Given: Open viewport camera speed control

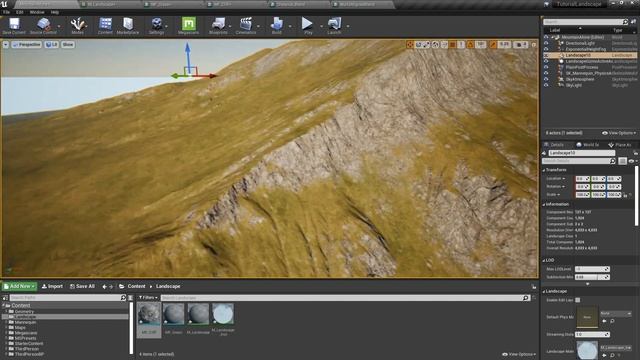Looking at the screenshot, I should click(520, 44).
